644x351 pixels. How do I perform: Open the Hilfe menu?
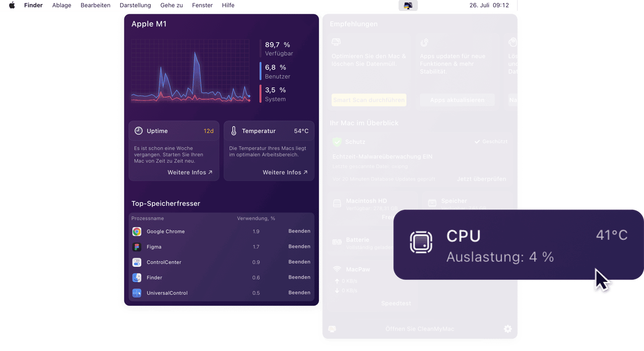(228, 5)
